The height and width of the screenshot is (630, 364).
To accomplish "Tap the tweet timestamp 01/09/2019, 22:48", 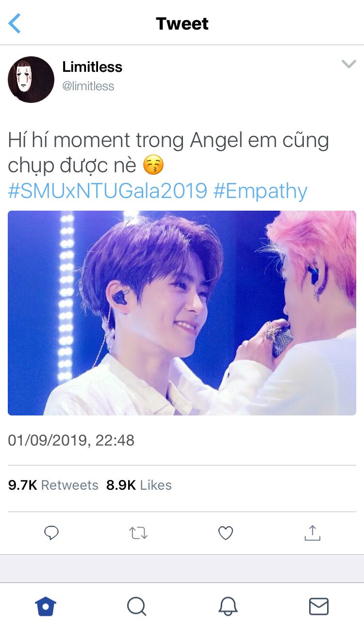I will pos(71,441).
